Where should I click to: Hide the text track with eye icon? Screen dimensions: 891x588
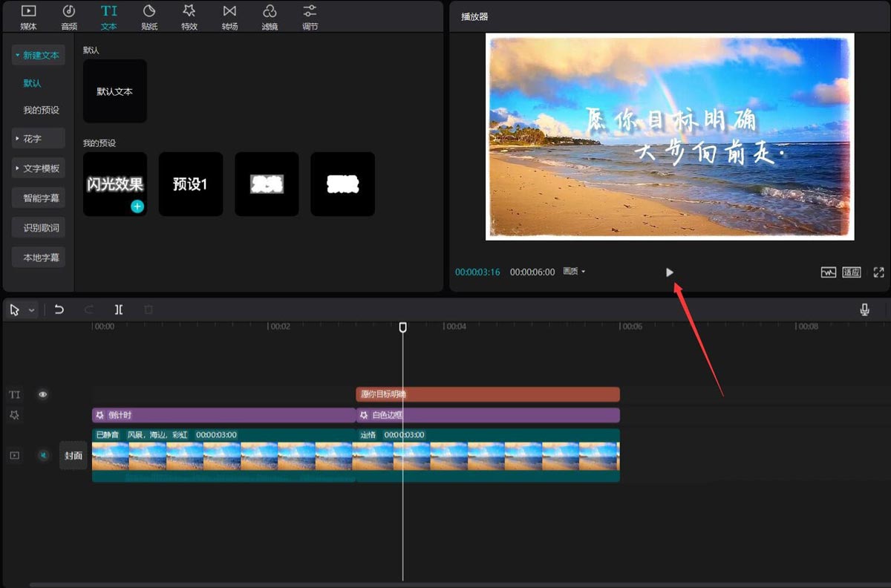43,395
